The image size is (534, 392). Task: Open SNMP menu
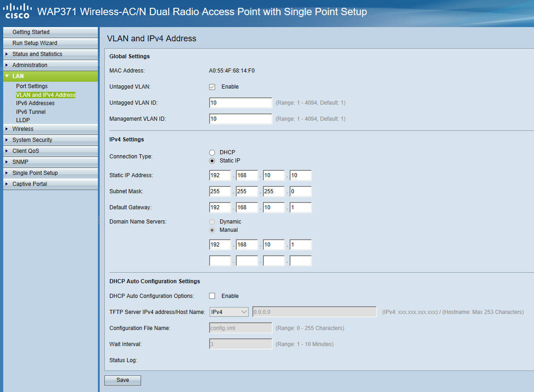pos(51,162)
